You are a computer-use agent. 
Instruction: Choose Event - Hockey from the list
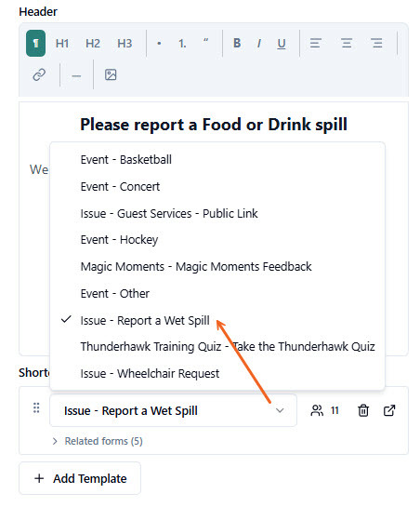point(119,240)
